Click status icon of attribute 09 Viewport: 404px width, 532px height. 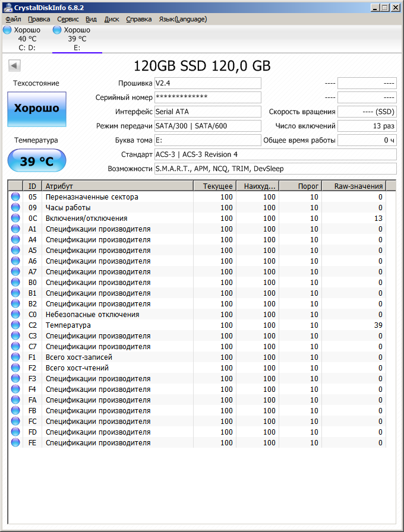(x=15, y=207)
